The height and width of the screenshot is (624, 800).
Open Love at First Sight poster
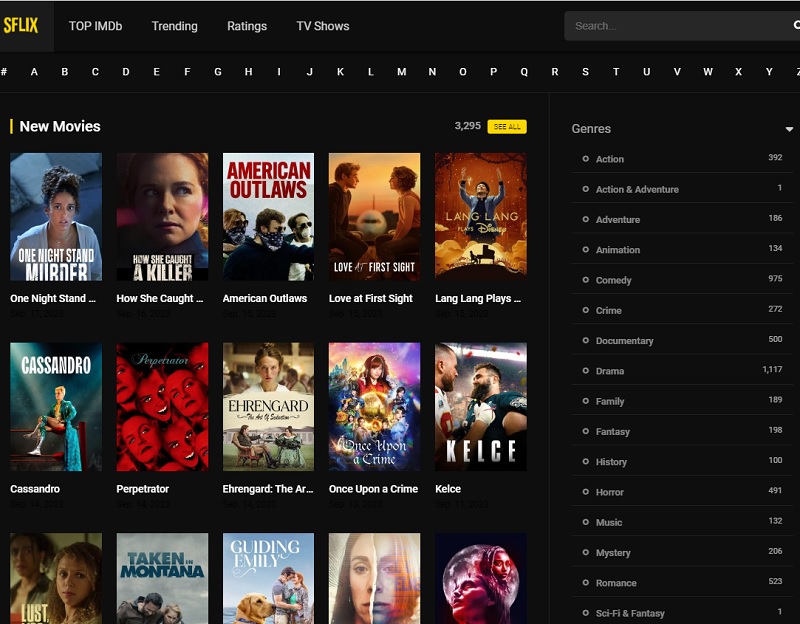(374, 217)
